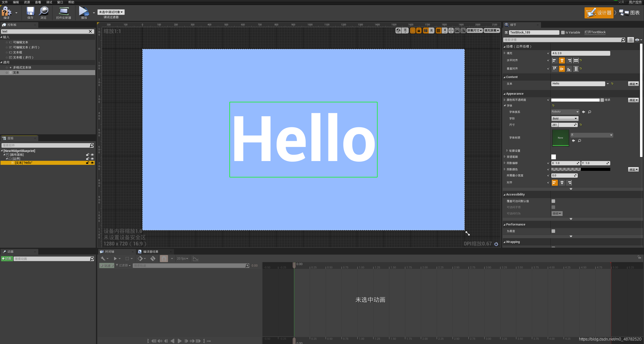Image resolution: width=644 pixels, height=344 pixels.
Task: Open the 20 fps dropdown
Action: click(x=183, y=259)
